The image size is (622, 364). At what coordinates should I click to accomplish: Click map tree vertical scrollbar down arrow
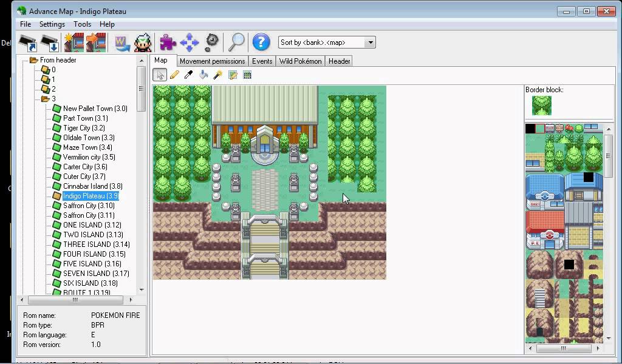click(x=142, y=290)
